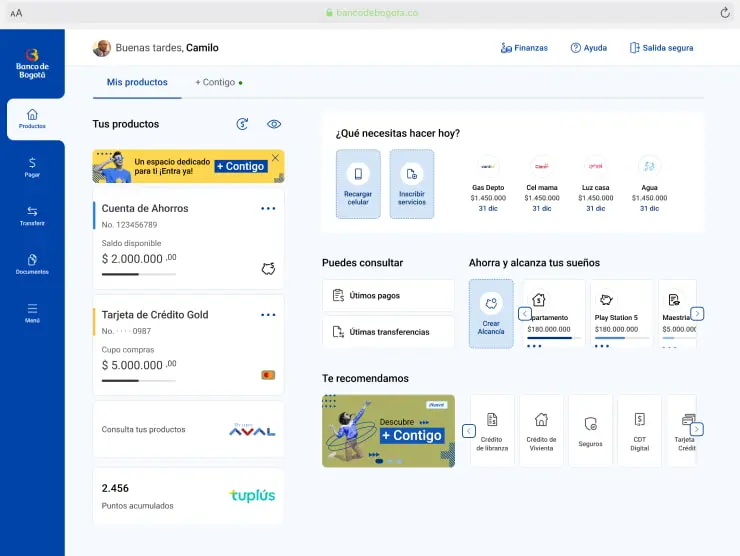Open Tarjeta de Crédito Gold options menu
Screen dimensions: 740x556
click(268, 314)
